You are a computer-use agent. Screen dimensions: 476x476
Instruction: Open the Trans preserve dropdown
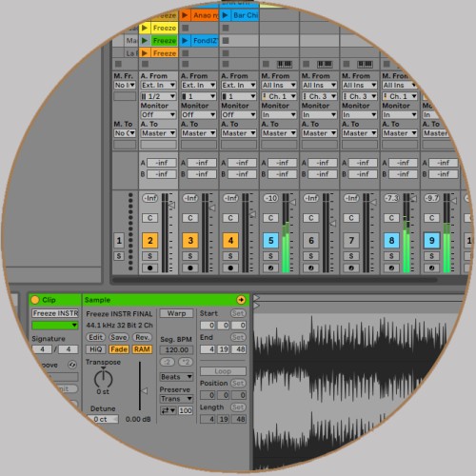[176, 399]
